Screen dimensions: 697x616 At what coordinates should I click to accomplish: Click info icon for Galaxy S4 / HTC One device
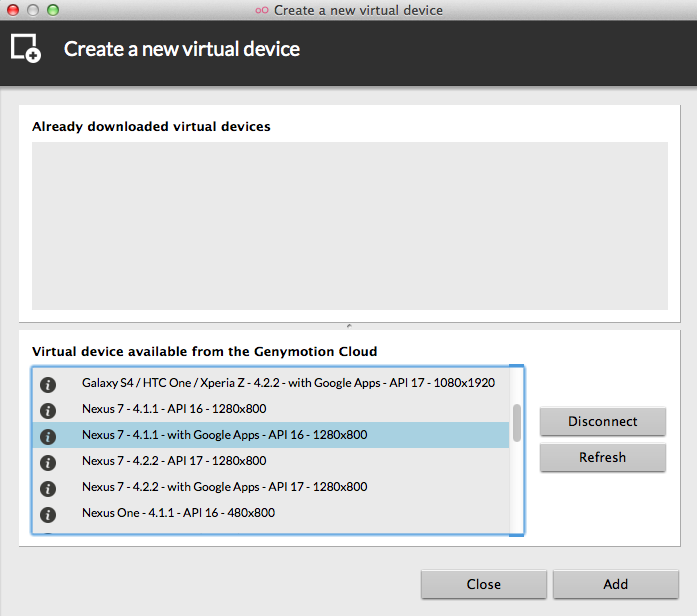pyautogui.click(x=48, y=384)
